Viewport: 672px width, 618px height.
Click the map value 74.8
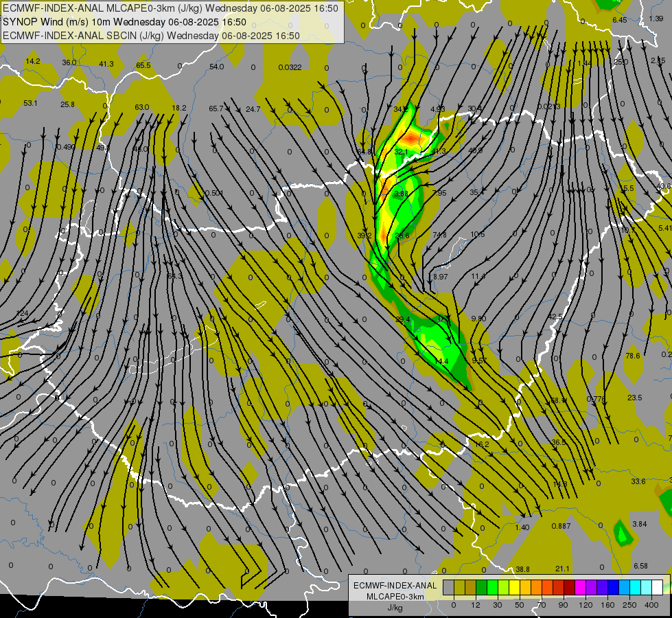coord(439,235)
